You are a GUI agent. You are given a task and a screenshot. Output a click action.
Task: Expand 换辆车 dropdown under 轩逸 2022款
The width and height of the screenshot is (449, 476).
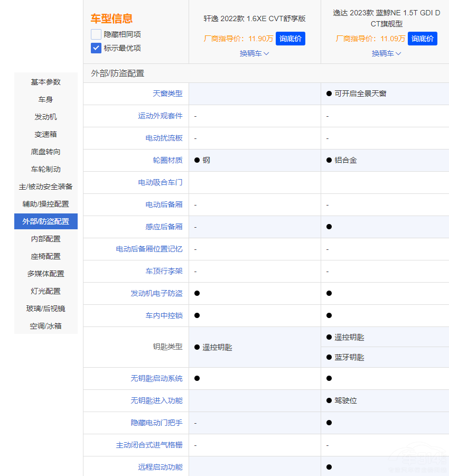pos(254,53)
